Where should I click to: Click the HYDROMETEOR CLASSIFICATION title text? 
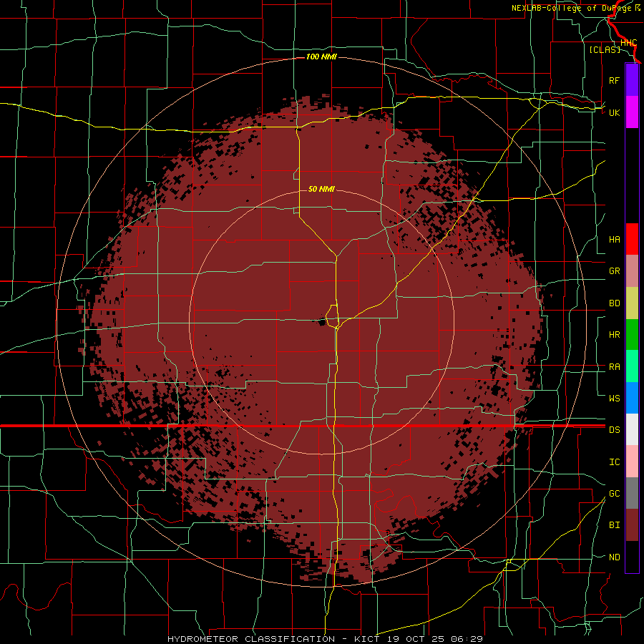(251, 639)
